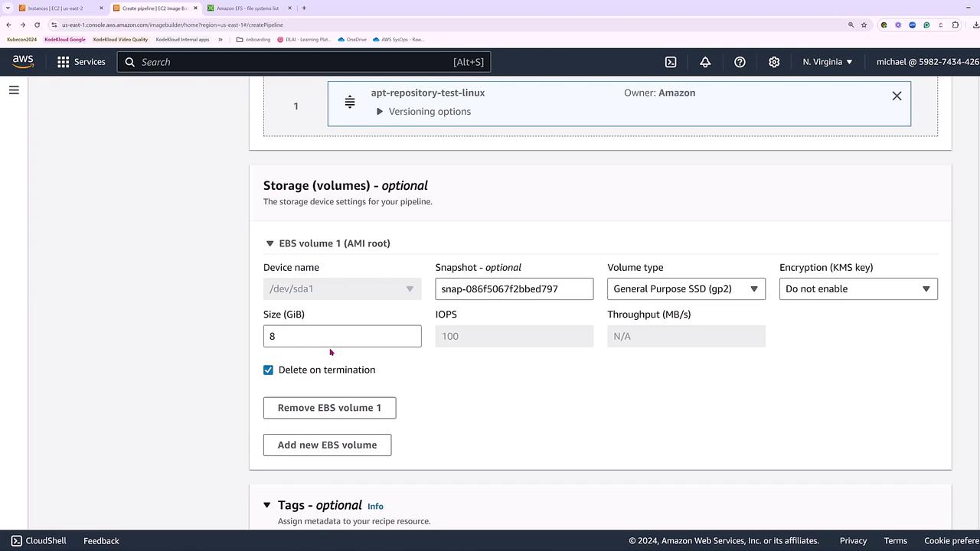Click the site info icon in address bar

[x=54, y=24]
